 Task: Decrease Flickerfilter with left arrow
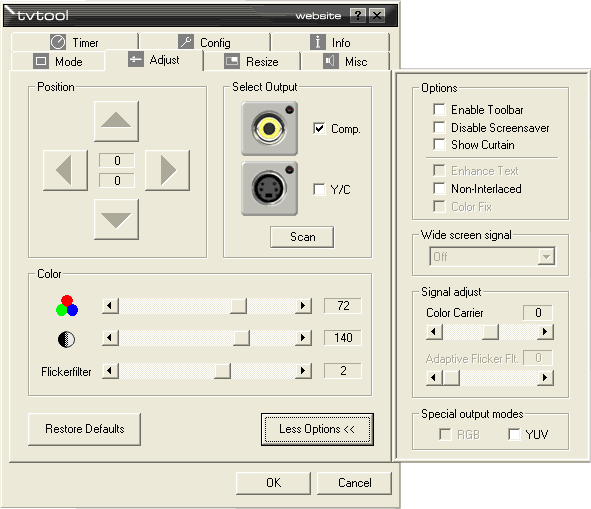[110, 371]
